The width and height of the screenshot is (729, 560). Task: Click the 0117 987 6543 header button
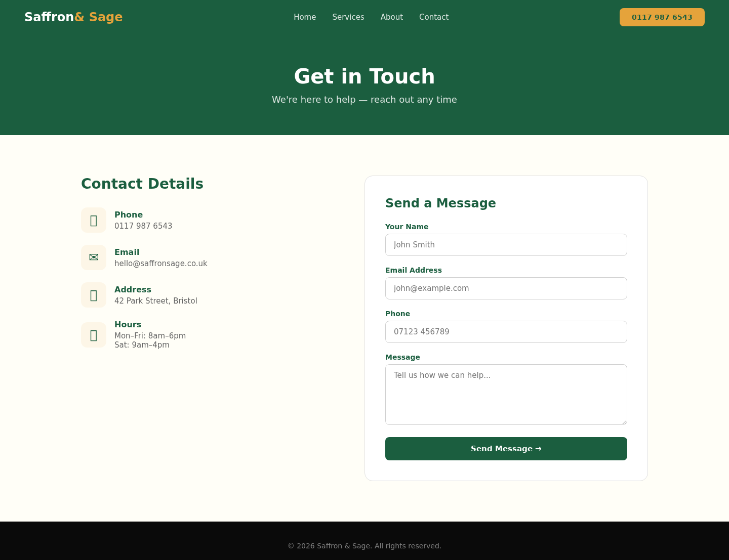coord(662,17)
